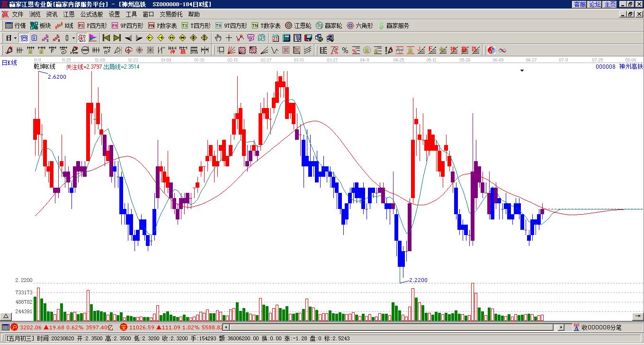
Task: Click the red crosshair circle target icon
Action: click(x=128, y=50)
